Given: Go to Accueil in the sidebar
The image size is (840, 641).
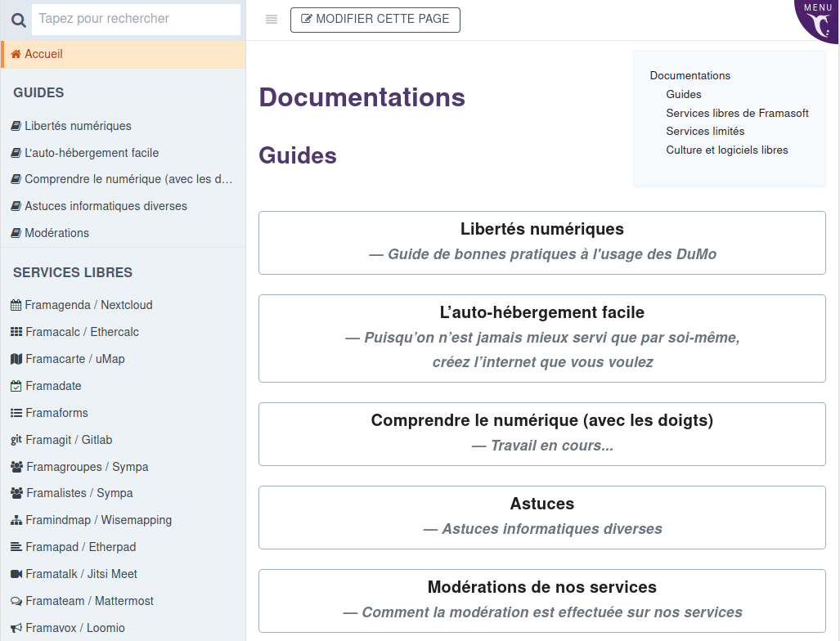Looking at the screenshot, I should point(124,54).
